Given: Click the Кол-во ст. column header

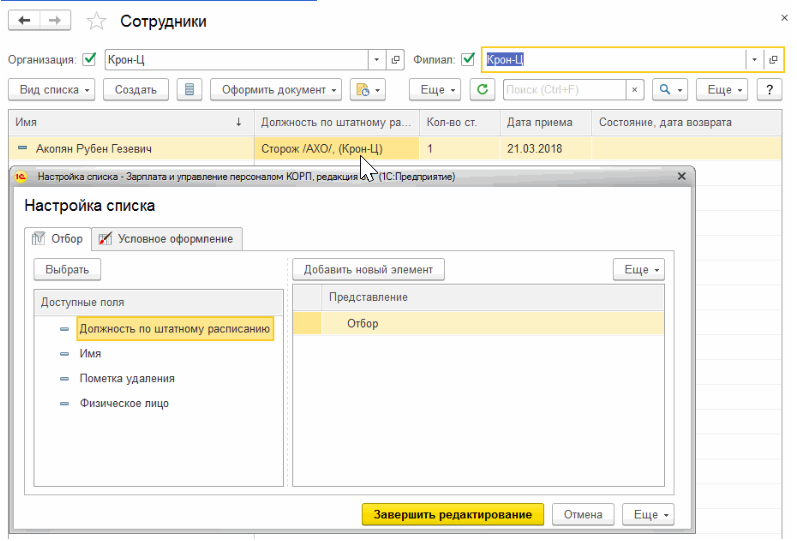Looking at the screenshot, I should [x=460, y=123].
